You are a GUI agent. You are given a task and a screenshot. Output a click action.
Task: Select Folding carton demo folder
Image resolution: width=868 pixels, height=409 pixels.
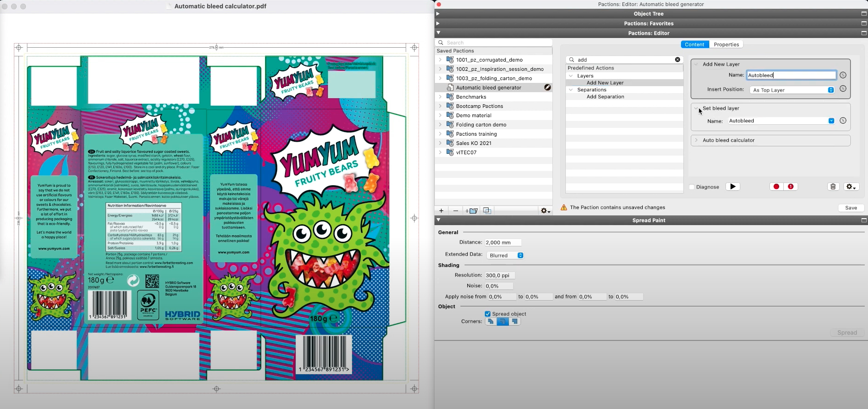tap(481, 125)
